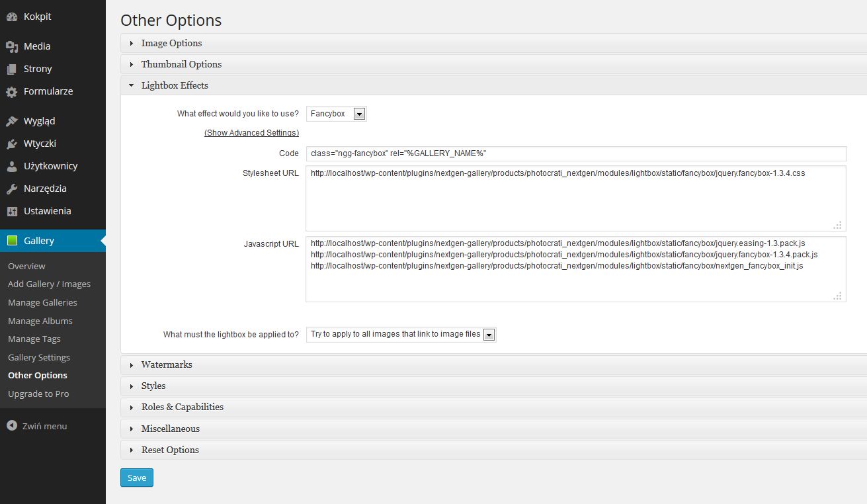867x504 pixels.
Task: Open Manage Tags page
Action: pos(34,339)
